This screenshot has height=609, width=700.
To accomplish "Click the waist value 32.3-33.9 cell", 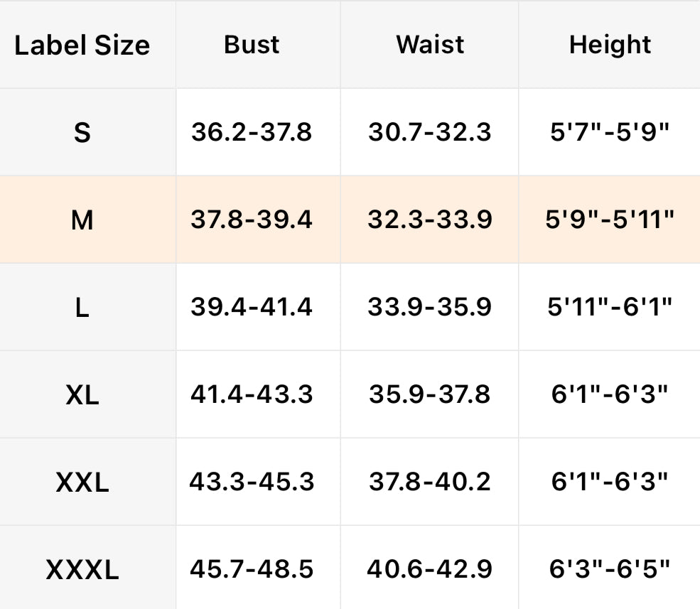I will tap(430, 220).
